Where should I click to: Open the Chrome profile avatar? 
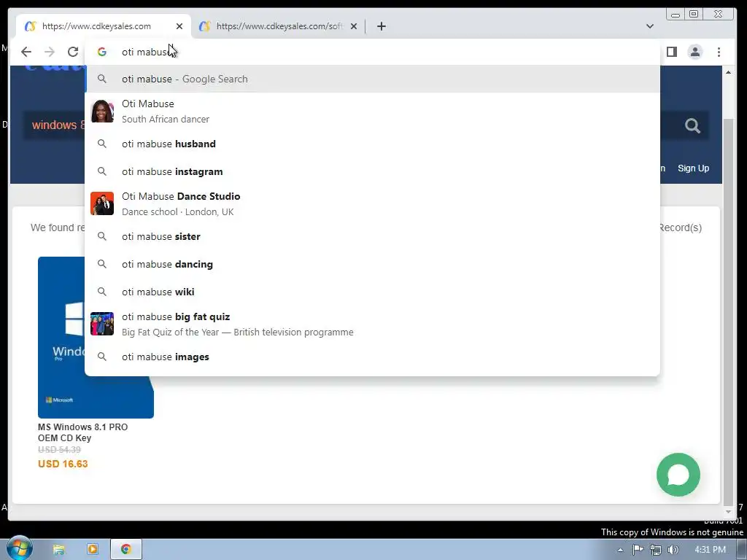pos(695,52)
